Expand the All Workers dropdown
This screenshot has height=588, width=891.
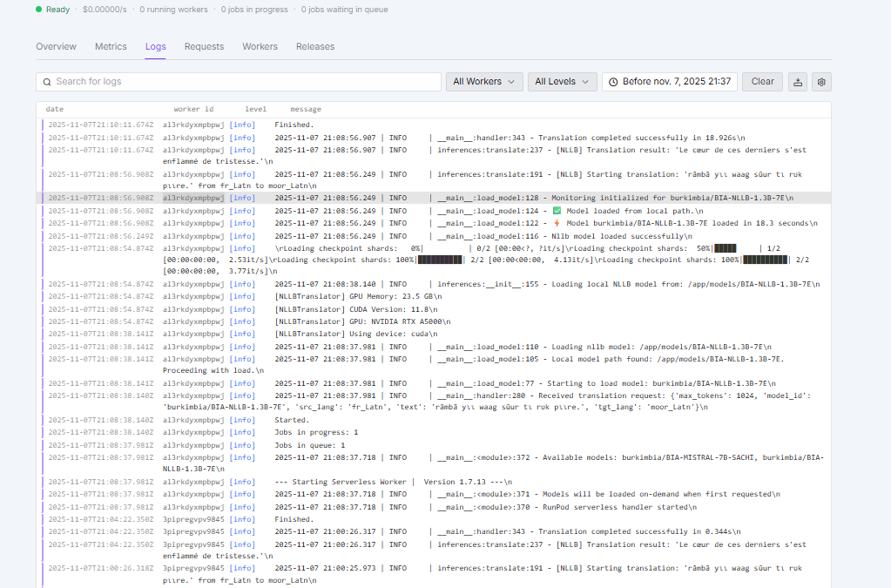point(484,82)
